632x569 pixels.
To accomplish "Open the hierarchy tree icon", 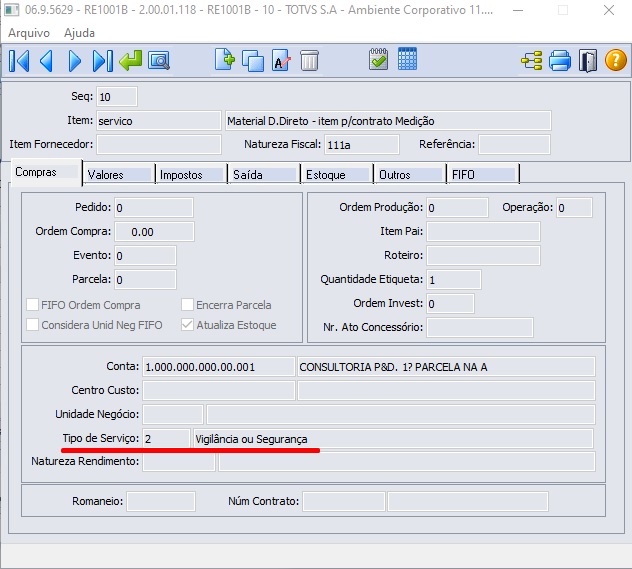I will pyautogui.click(x=532, y=60).
